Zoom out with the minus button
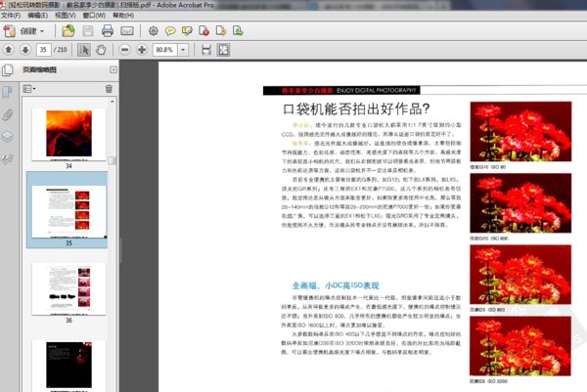Screen dimensions: 587x392 (x=124, y=50)
